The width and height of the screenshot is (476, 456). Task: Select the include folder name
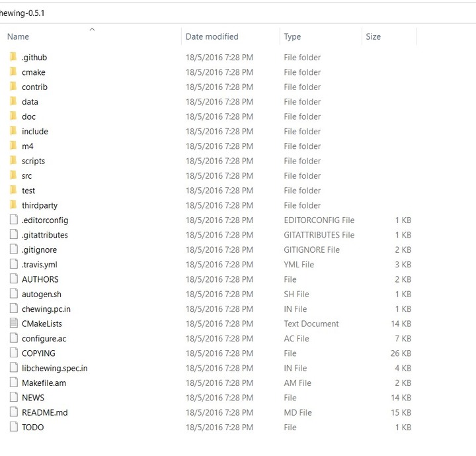point(35,132)
